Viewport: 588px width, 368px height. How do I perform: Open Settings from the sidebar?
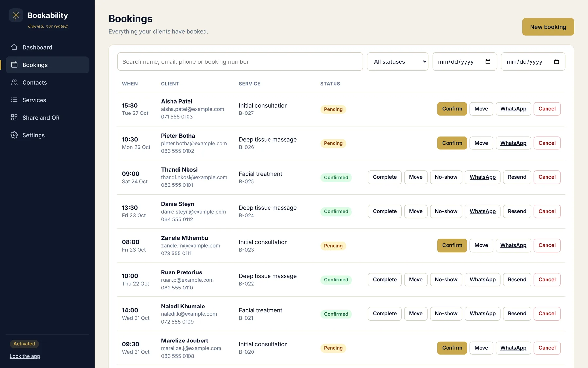point(47,135)
